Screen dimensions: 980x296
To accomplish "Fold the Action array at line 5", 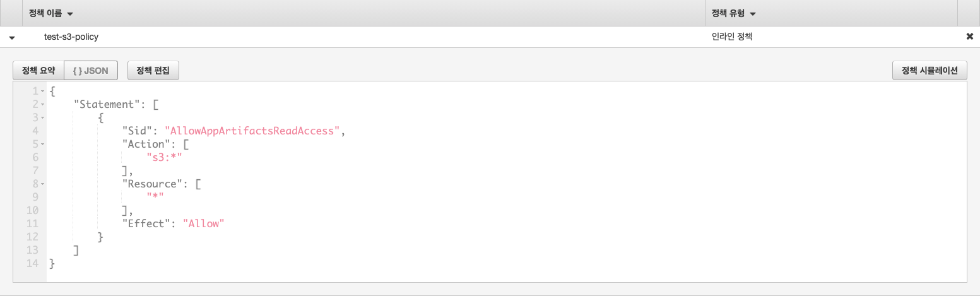I will [42, 144].
